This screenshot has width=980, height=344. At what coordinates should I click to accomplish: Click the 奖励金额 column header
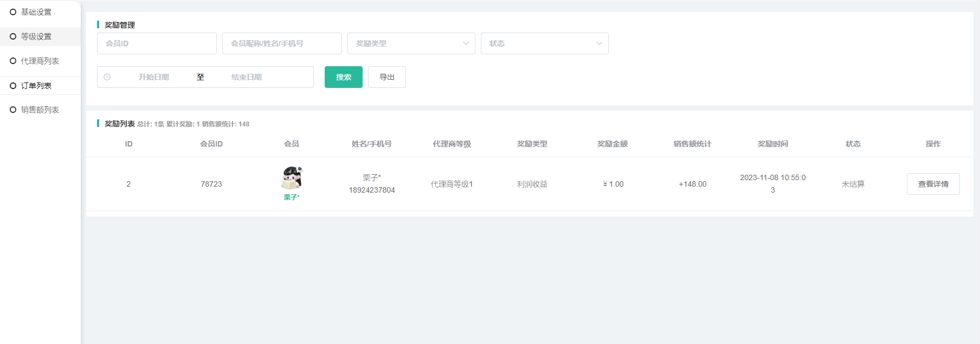612,144
